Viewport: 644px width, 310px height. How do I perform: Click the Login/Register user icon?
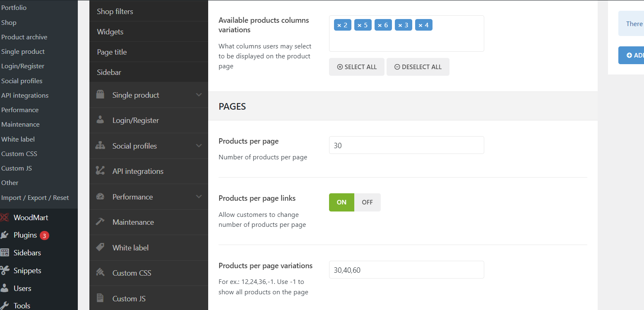[100, 120]
